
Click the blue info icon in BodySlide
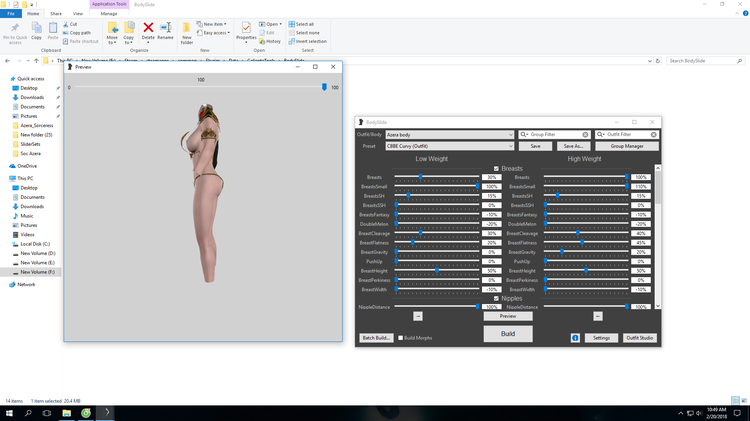coord(575,338)
